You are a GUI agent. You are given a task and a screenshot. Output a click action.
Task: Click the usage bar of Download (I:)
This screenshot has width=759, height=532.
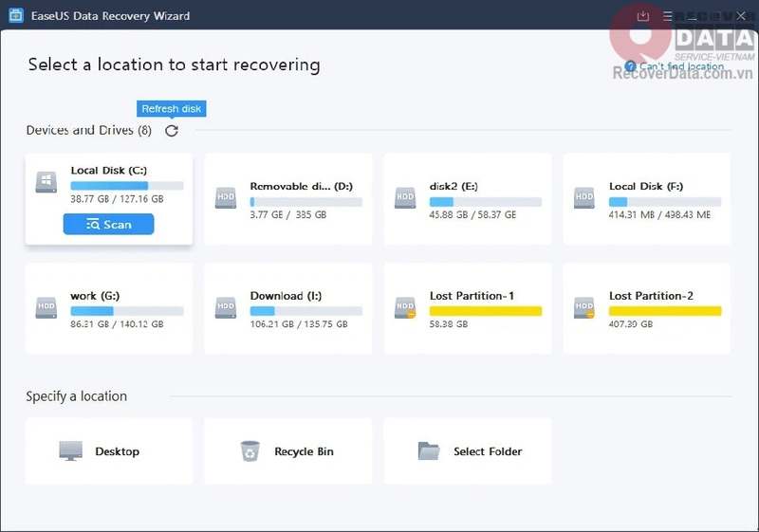pos(305,311)
